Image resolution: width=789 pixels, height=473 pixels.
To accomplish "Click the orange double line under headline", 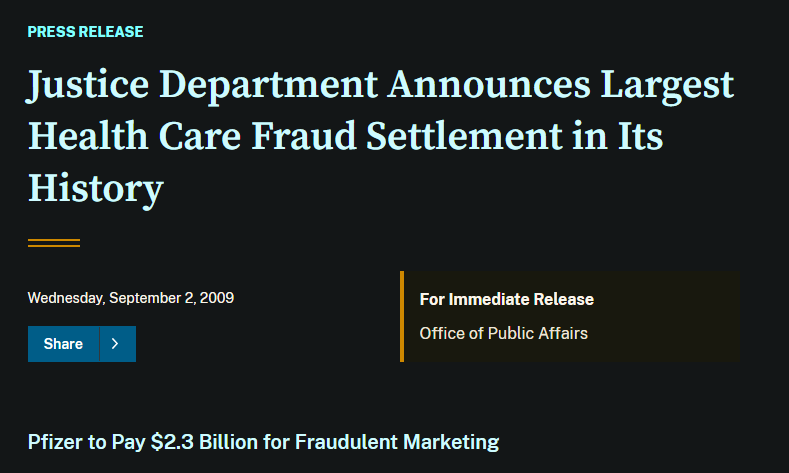I will tap(54, 242).
